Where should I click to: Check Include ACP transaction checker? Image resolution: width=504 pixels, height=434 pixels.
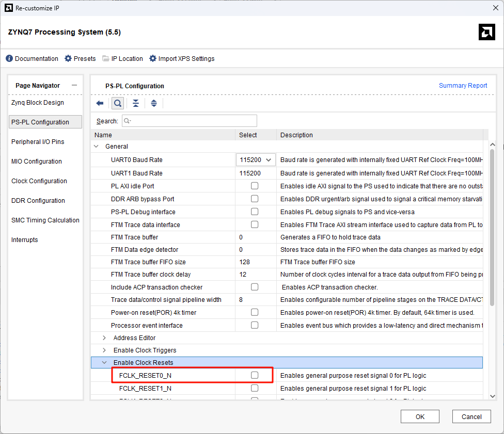(255, 287)
